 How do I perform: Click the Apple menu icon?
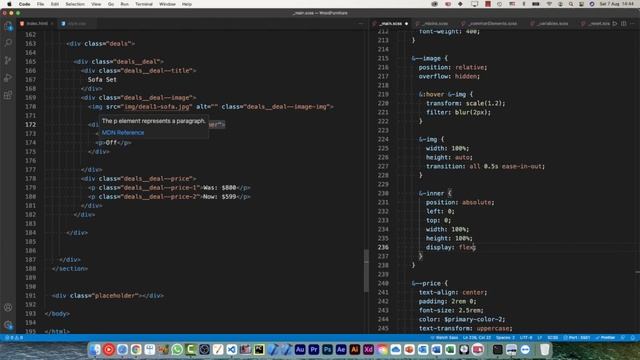coord(9,4)
